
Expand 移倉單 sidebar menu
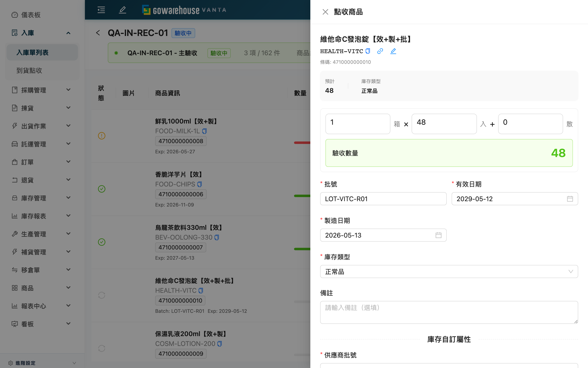pos(42,270)
